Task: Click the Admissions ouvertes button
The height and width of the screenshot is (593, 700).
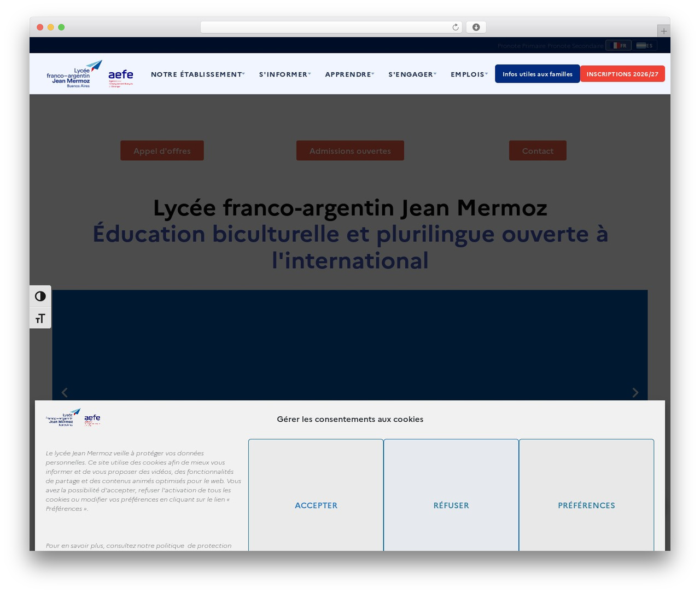Action: click(x=350, y=151)
